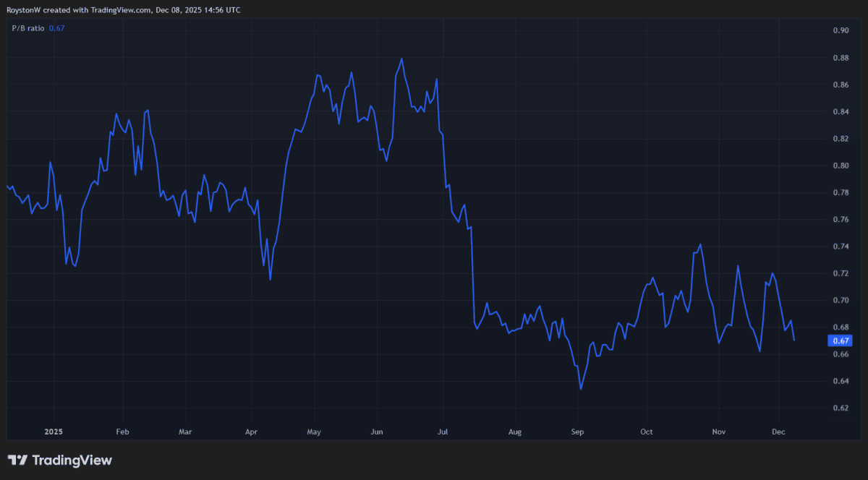Click the Jun label on the time axis

[x=376, y=432]
